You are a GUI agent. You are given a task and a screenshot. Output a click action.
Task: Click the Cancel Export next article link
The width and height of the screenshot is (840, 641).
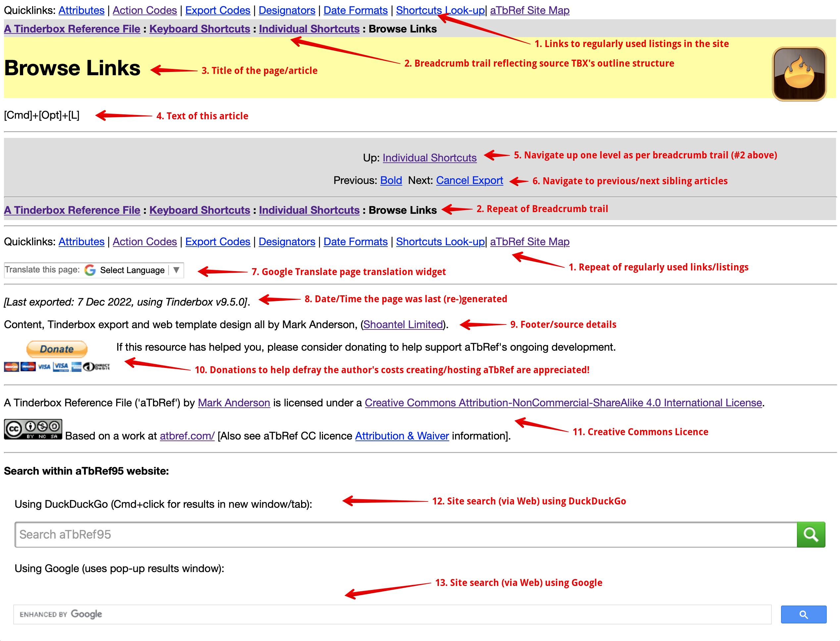pyautogui.click(x=468, y=180)
